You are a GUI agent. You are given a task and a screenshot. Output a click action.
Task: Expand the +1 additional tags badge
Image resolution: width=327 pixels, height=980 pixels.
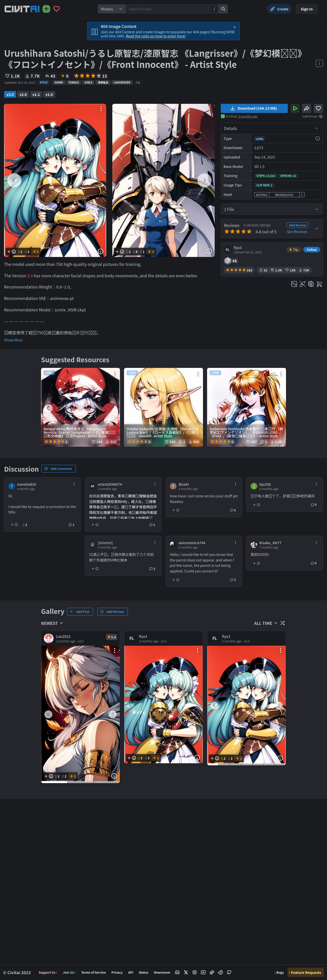[138, 82]
